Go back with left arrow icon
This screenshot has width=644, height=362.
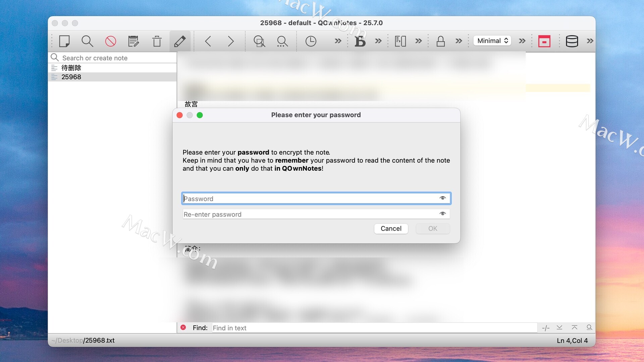[208, 41]
